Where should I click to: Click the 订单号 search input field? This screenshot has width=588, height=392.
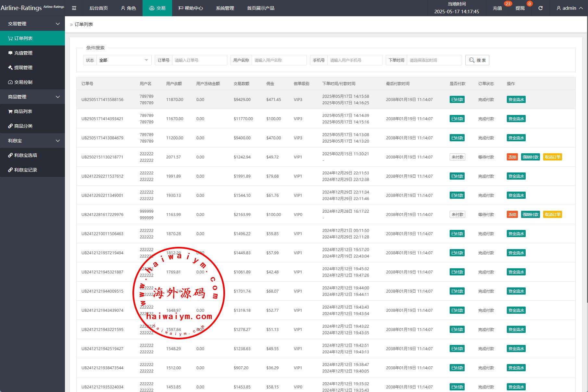pyautogui.click(x=199, y=60)
